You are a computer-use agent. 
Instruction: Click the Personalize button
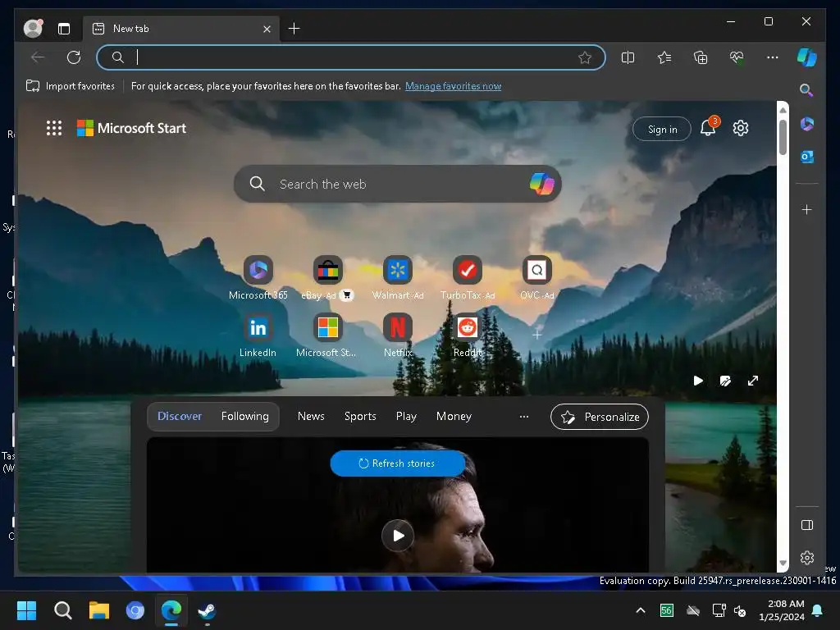pyautogui.click(x=600, y=417)
